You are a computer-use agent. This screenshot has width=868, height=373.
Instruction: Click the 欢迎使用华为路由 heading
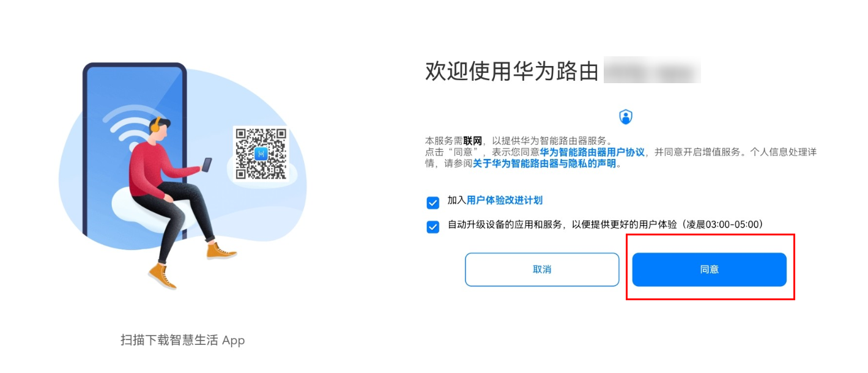(511, 72)
